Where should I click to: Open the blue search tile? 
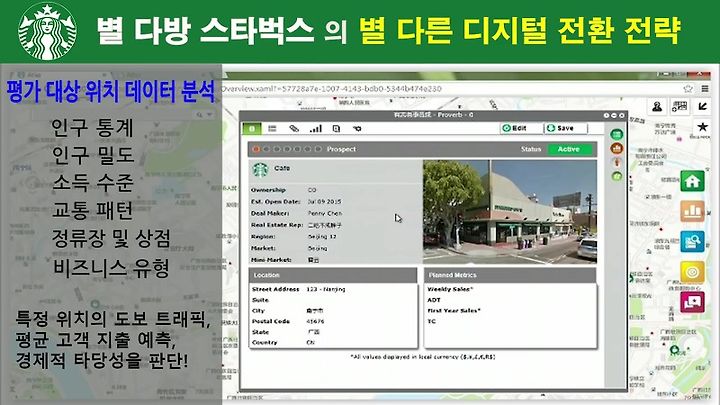click(x=692, y=241)
